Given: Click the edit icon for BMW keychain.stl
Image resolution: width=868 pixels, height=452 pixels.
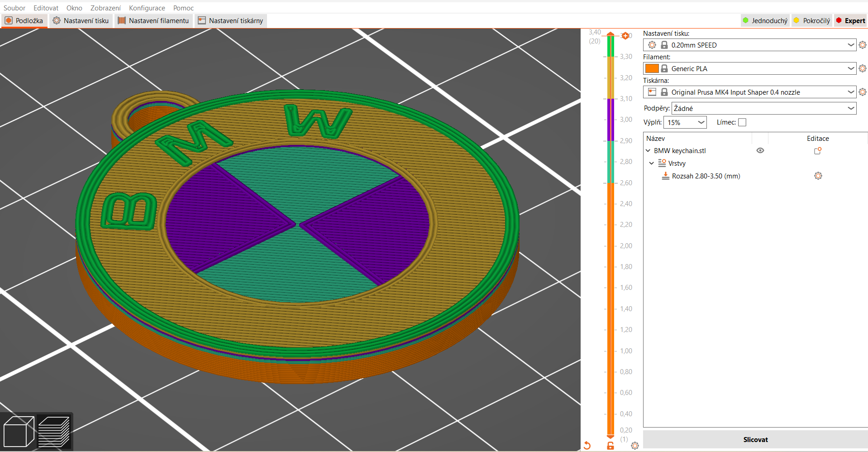Looking at the screenshot, I should click(x=817, y=151).
